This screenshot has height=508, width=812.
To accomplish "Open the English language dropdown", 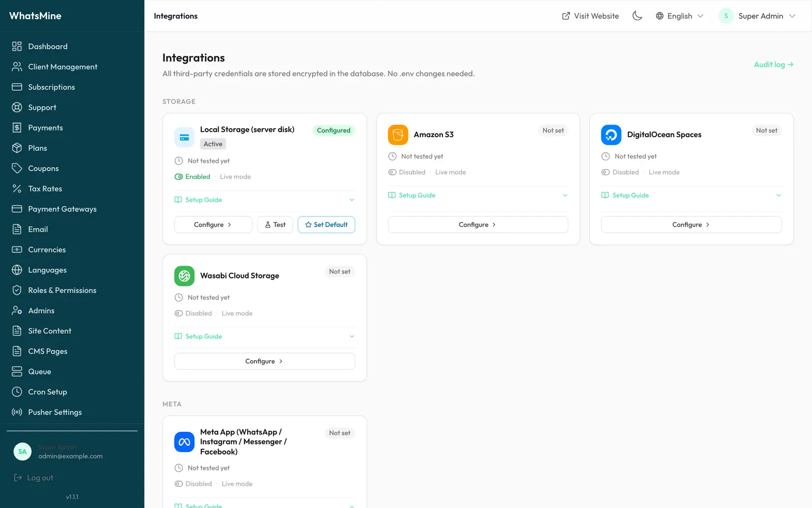I will 680,16.
